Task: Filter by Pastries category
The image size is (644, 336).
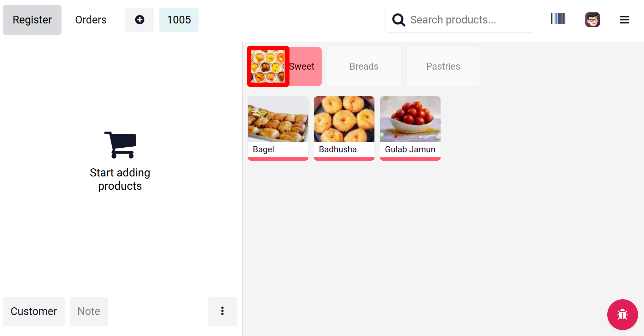Action: pos(443,66)
